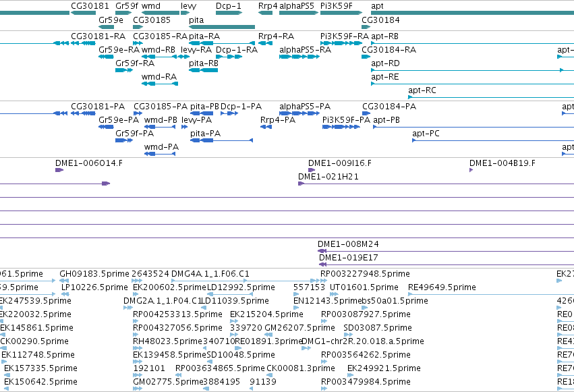Select the CG30181 gene label
574x392 pixels.
90,6
